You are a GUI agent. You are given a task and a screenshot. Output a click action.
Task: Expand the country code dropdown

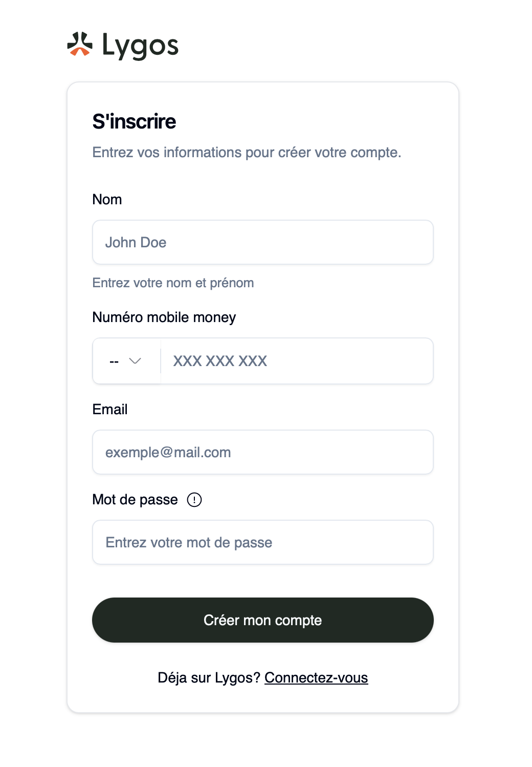126,361
